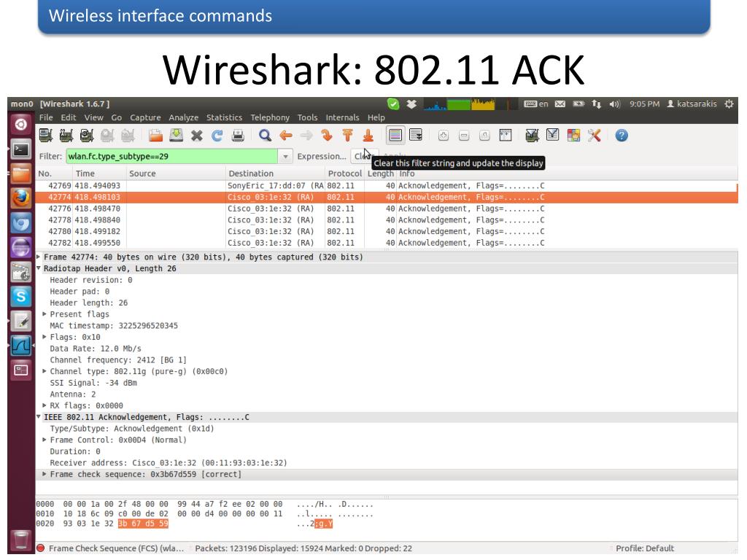The image size is (747, 560).
Task: Open a capture file folder icon
Action: (x=155, y=136)
